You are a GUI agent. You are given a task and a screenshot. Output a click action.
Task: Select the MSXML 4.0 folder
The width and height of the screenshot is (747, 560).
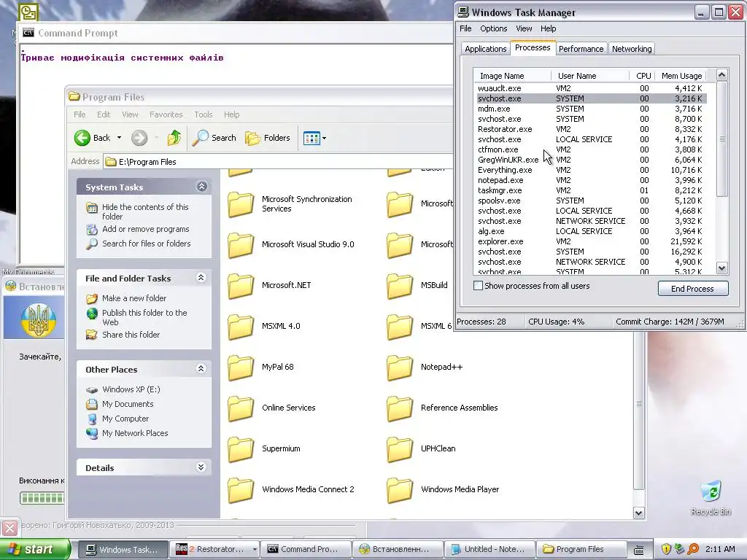tap(264, 327)
